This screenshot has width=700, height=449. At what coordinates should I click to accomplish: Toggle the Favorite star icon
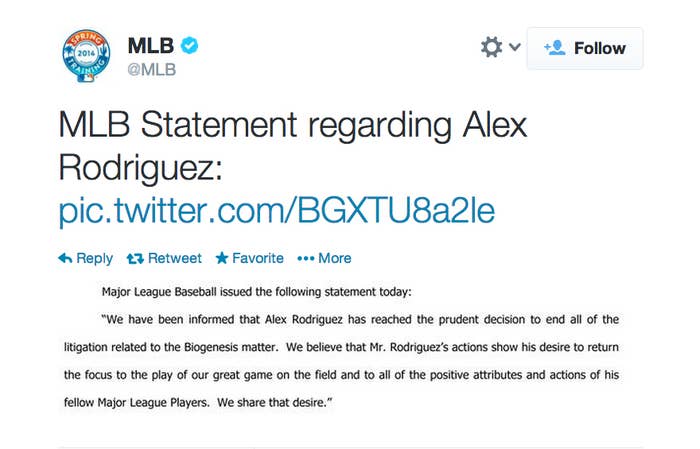(x=222, y=258)
